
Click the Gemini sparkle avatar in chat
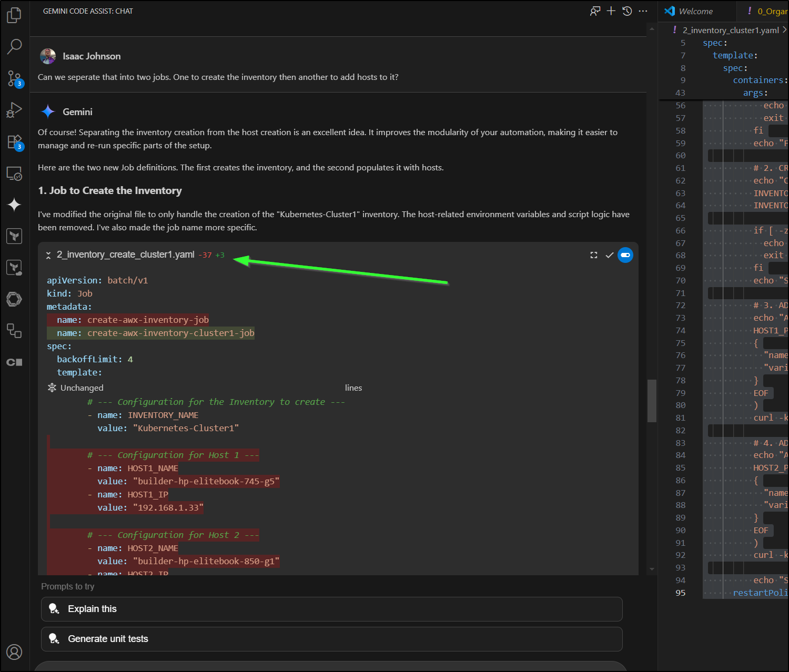48,111
